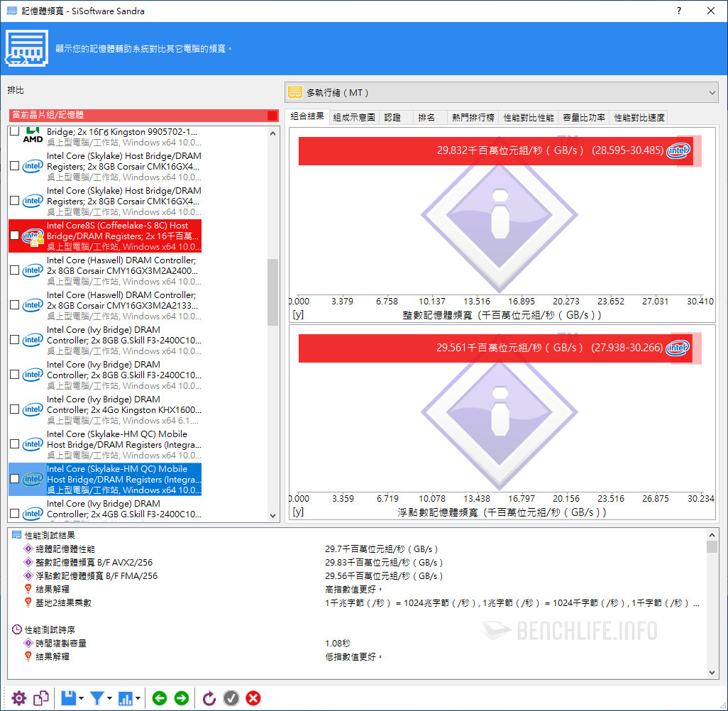Click the blue bar chart icon
Image resolution: width=728 pixels, height=711 pixels.
click(x=127, y=698)
